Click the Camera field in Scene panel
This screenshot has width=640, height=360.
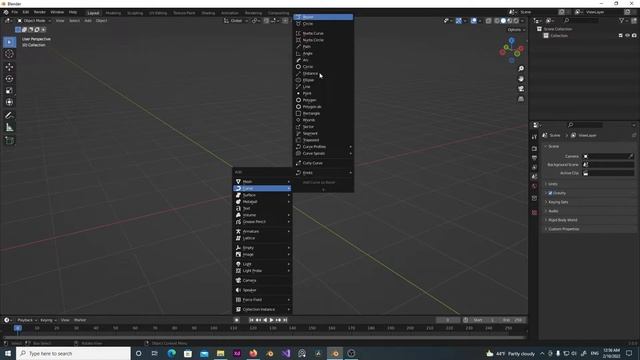[608, 156]
